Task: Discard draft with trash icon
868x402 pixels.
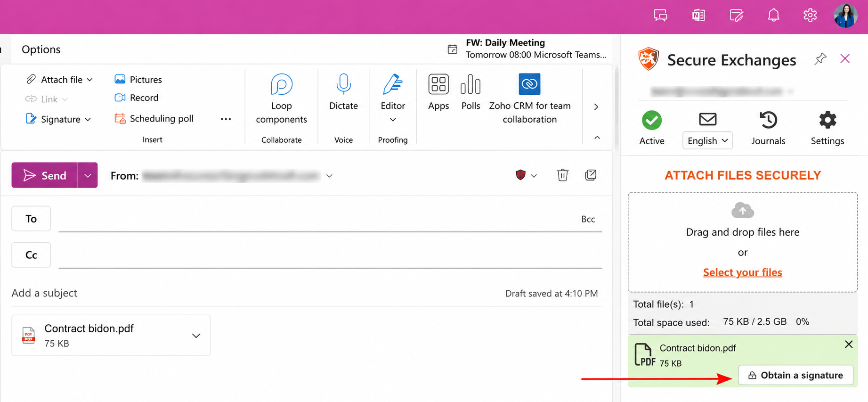Action: [562, 175]
